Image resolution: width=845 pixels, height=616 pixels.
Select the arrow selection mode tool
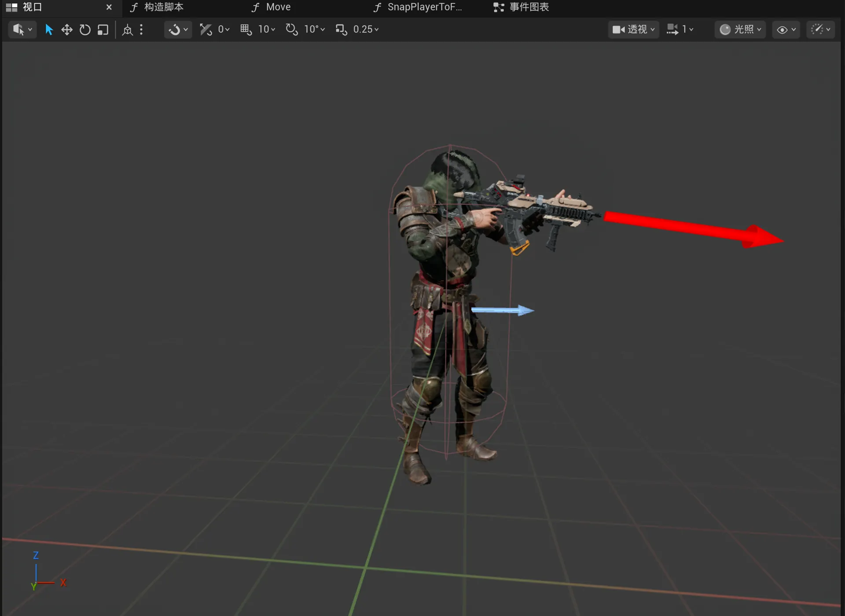pyautogui.click(x=49, y=29)
